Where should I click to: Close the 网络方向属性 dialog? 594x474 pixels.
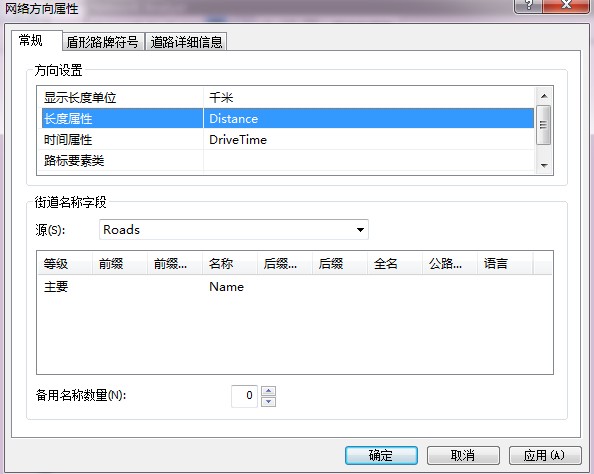tap(566, 5)
